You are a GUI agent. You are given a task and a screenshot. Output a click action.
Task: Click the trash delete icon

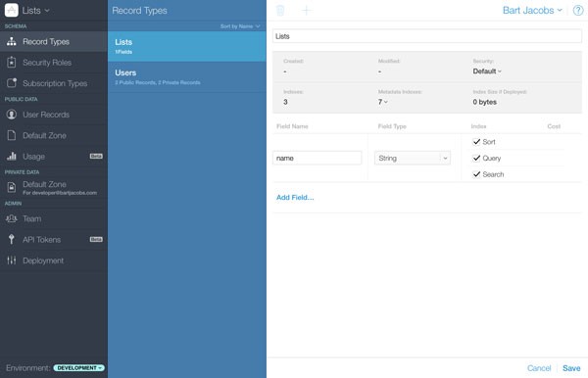[x=280, y=10]
